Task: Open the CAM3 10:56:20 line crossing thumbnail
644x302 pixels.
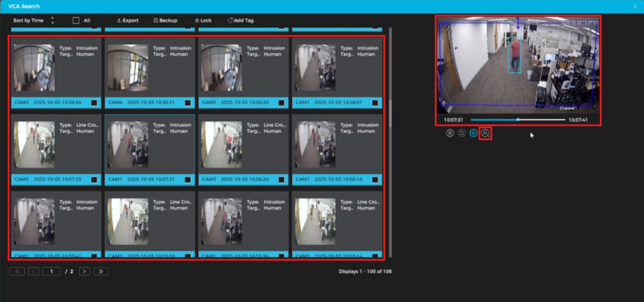Action: (x=222, y=145)
